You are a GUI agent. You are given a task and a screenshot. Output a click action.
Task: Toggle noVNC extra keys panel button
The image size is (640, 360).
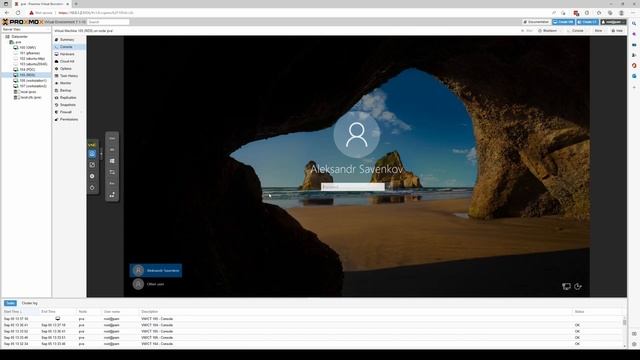92,154
